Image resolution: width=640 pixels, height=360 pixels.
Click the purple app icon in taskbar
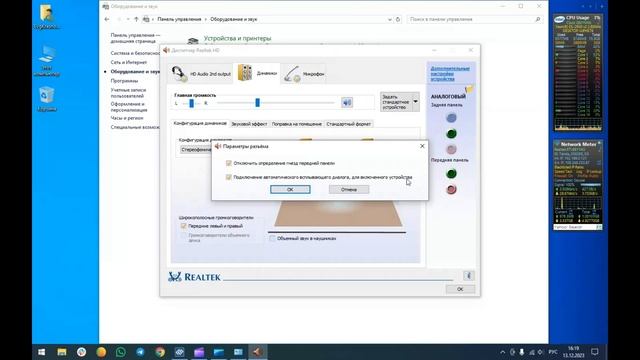[x=199, y=352]
